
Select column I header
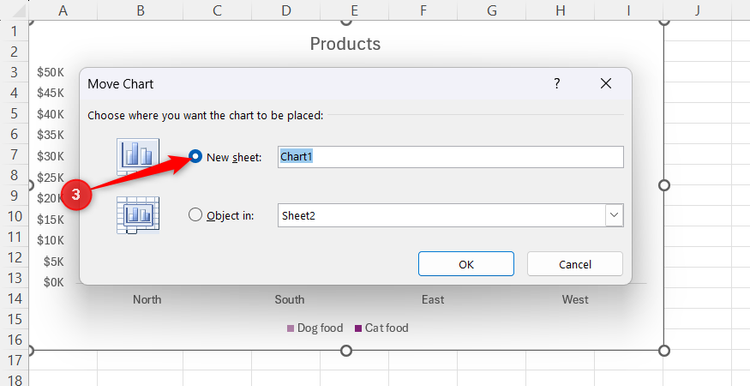click(x=629, y=10)
